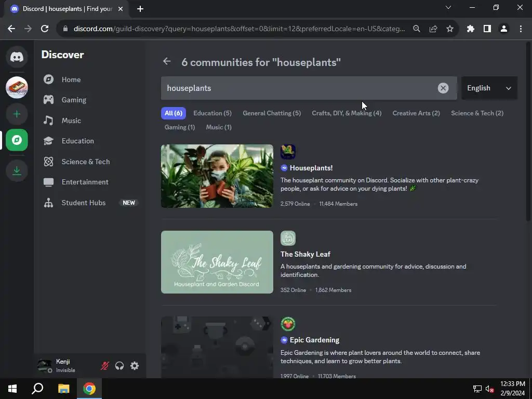532x399 pixels.
Task: Open File Explorer from taskbar
Action: tap(63, 389)
